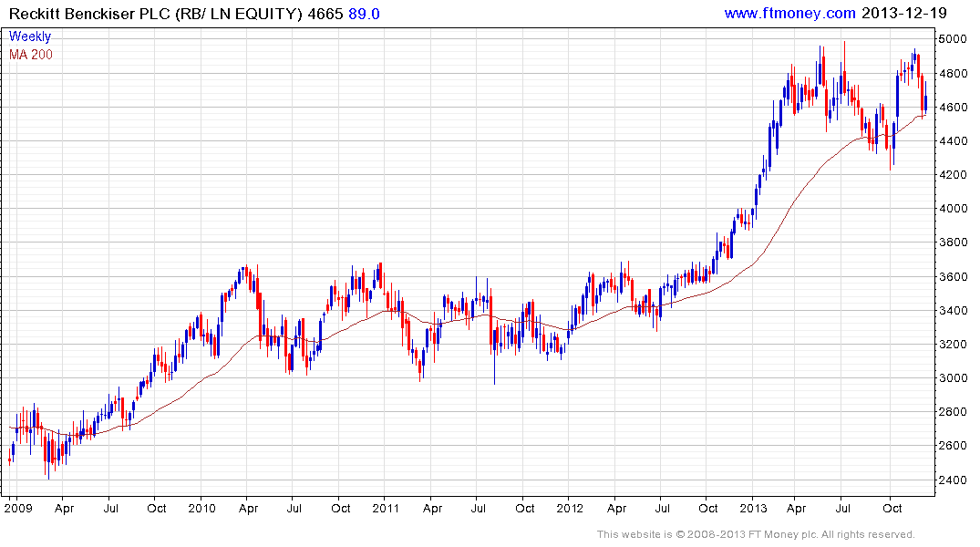Click the 2010 year label on time axis
Viewport: 980px width, 547px height.
201,508
